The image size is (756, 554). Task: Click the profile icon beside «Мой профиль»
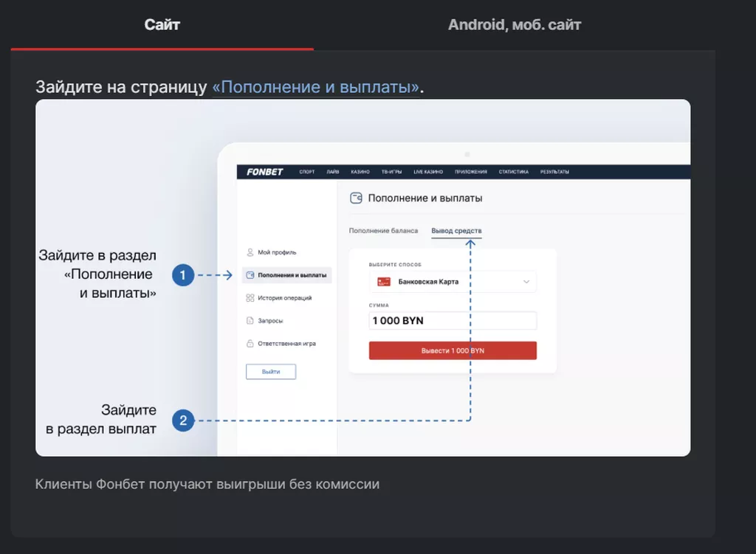[x=250, y=252]
